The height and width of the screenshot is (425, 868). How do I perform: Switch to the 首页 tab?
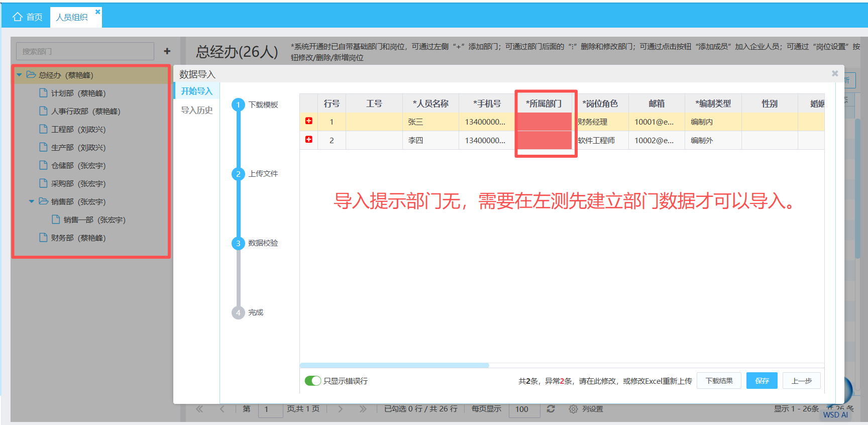point(28,17)
